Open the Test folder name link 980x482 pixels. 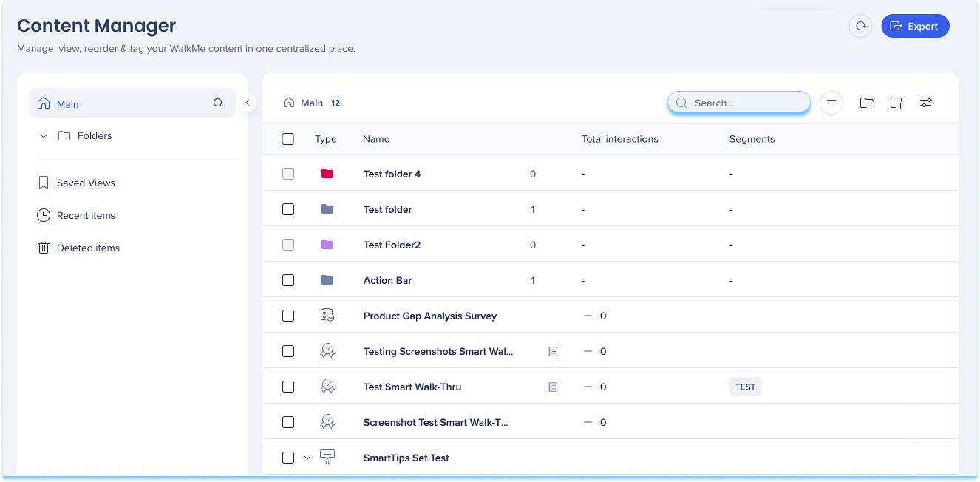[x=388, y=209]
